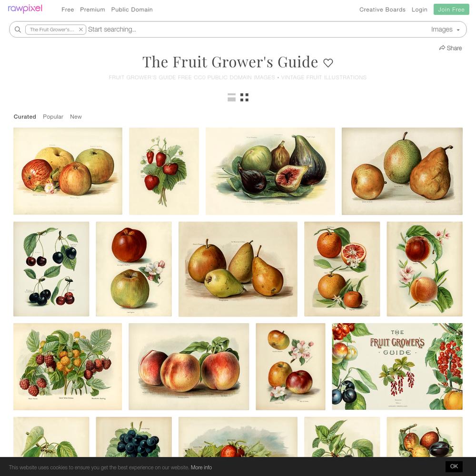This screenshot has width=476, height=476.
Task: Open the figs illustration thumbnail
Action: pyautogui.click(x=270, y=171)
